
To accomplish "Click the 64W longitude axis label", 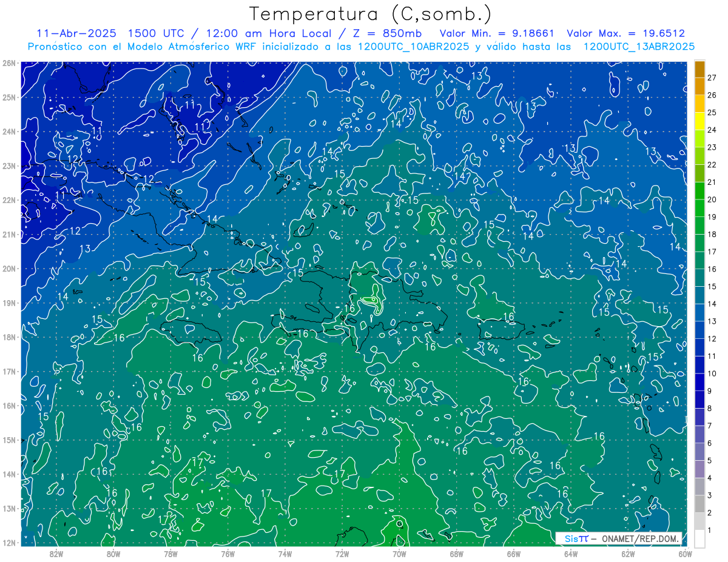I will pyautogui.click(x=571, y=554).
